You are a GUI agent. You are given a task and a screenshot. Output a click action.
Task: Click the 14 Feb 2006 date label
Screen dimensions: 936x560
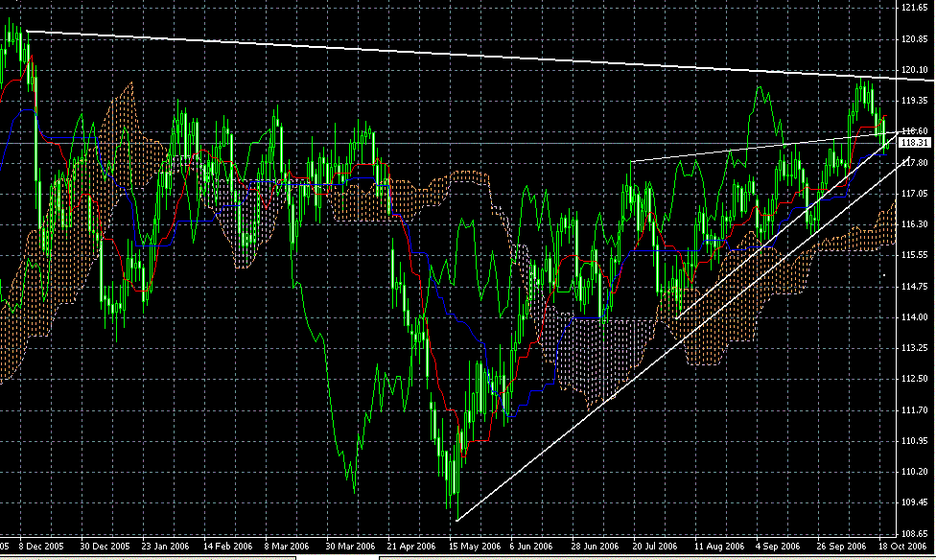point(227,547)
